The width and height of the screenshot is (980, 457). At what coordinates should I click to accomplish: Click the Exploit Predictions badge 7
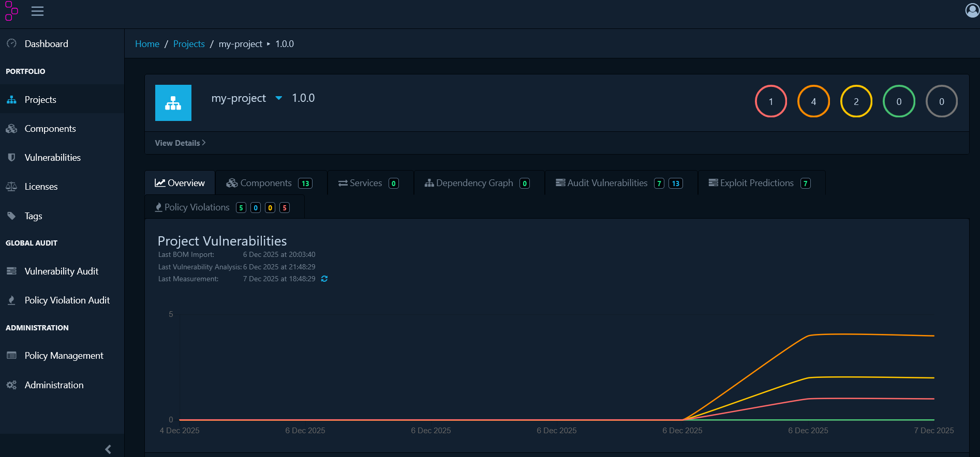[x=806, y=184]
